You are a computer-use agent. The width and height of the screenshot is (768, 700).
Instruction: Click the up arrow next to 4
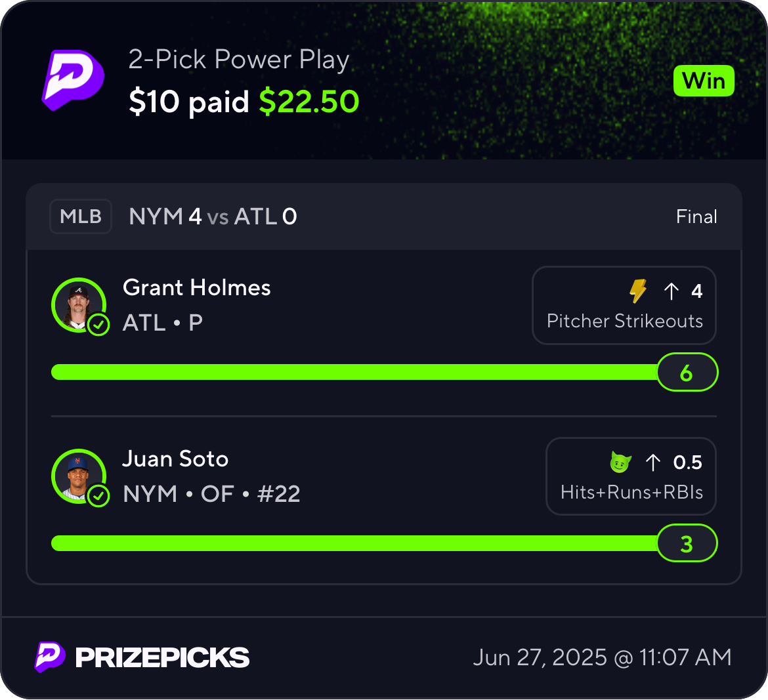671,291
